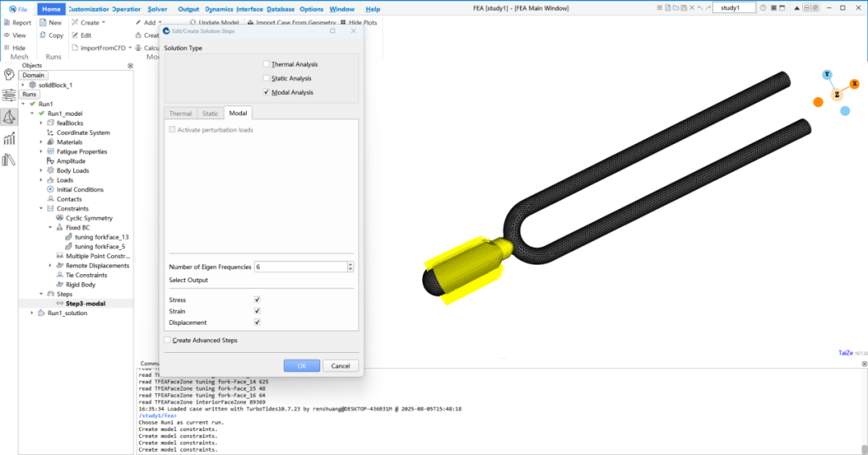868x455 pixels.
Task: Open the Database menu
Action: tap(280, 9)
